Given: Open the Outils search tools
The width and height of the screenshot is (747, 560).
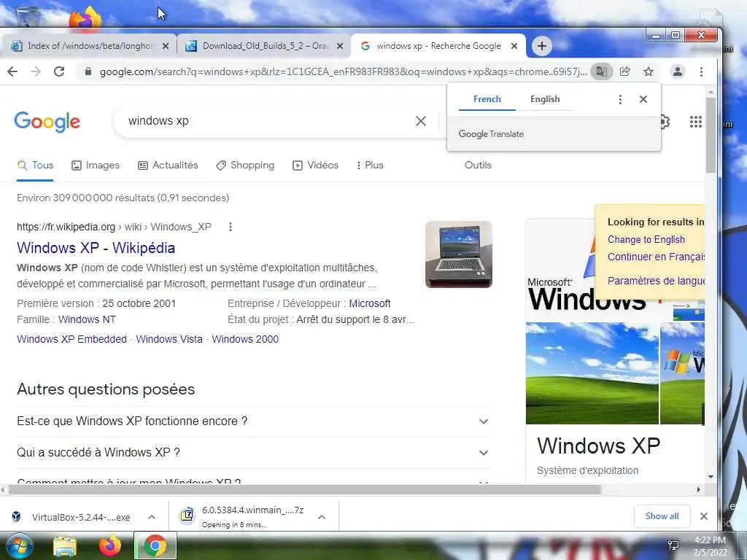Looking at the screenshot, I should (x=478, y=166).
